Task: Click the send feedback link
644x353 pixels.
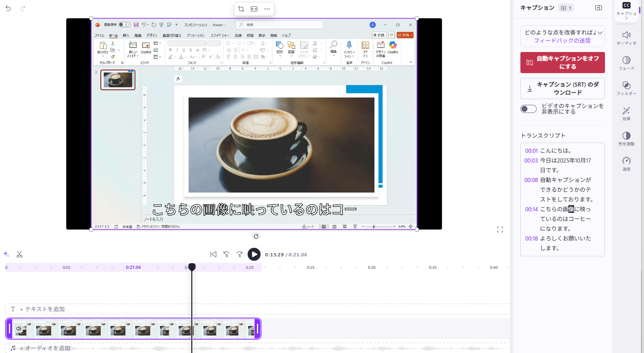Action: click(x=562, y=41)
